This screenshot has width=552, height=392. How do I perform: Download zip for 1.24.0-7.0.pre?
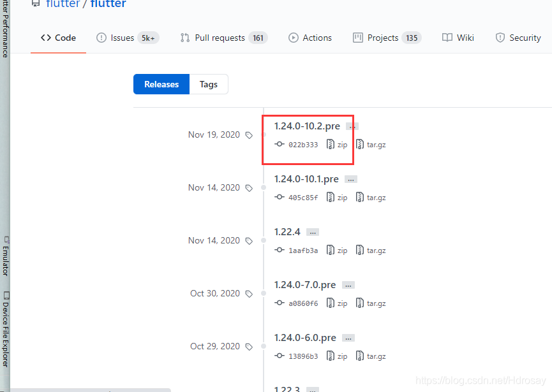tap(337, 303)
